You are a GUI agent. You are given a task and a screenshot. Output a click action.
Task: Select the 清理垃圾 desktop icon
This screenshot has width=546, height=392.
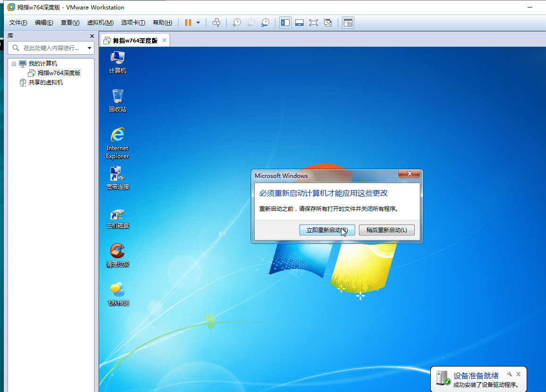pos(117,256)
